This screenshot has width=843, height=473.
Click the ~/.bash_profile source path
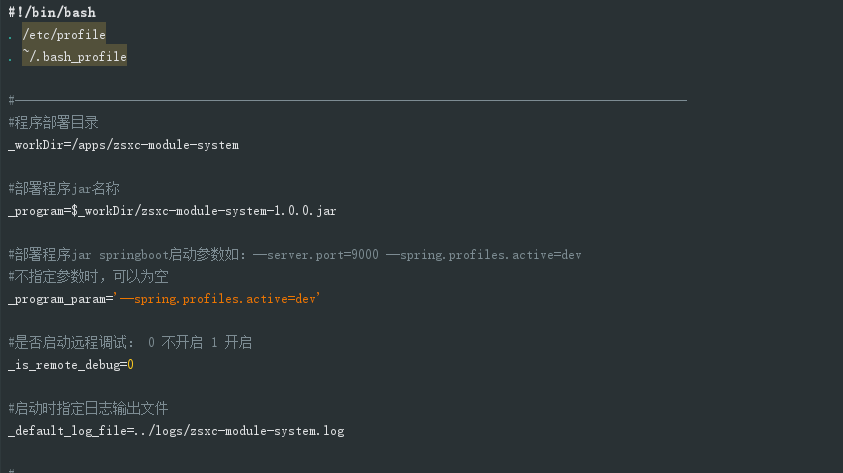75,57
